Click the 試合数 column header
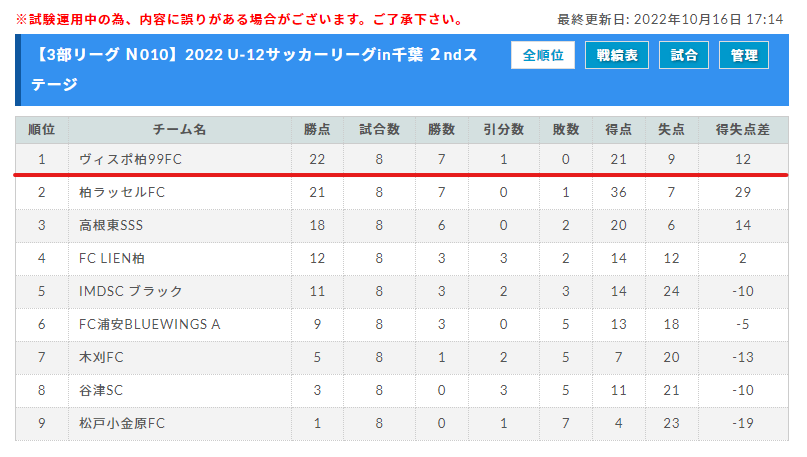Image resolution: width=807 pixels, height=457 pixels. point(379,130)
